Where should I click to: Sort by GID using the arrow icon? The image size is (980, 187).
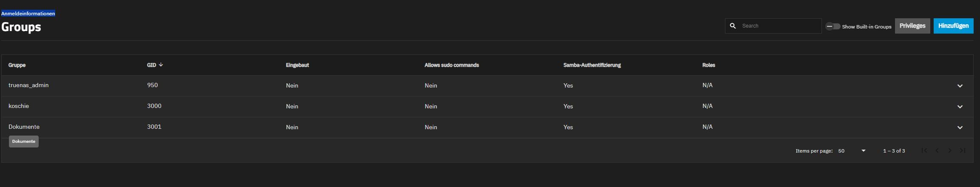click(161, 65)
